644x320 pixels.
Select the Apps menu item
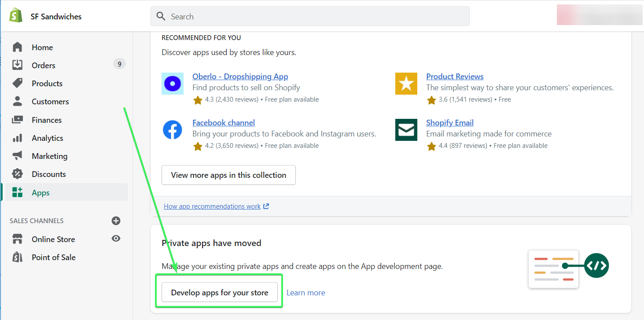66,192
